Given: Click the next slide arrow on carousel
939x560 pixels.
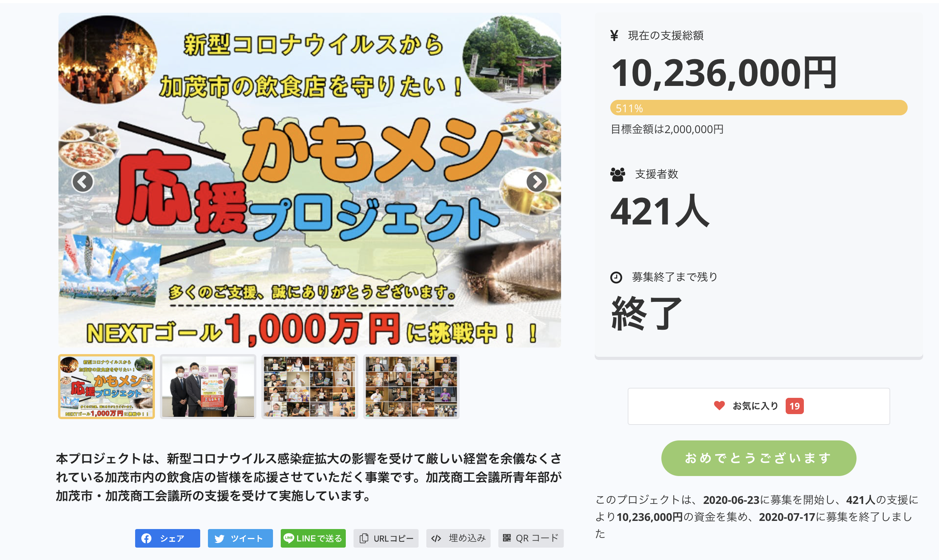Looking at the screenshot, I should [536, 182].
